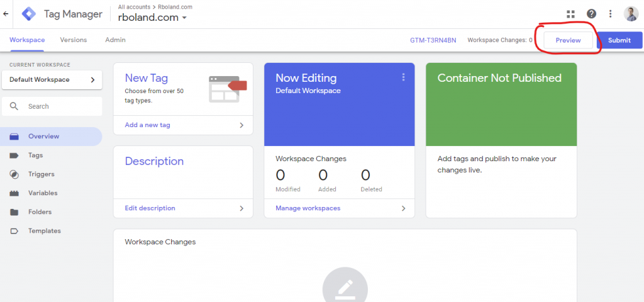Open the vertical three-dot menu in header
644x302 pixels.
pyautogui.click(x=610, y=14)
